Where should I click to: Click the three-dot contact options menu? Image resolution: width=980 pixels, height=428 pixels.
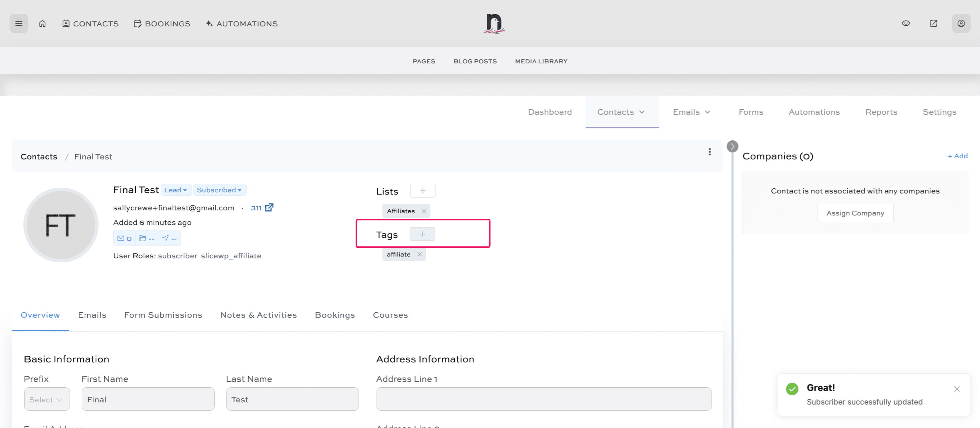(x=710, y=152)
